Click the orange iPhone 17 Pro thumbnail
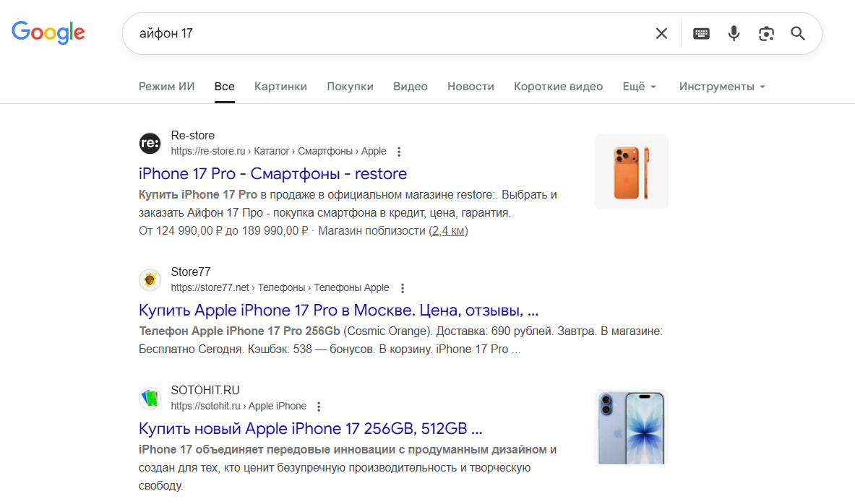Screen dimensions: 855x504 tap(631, 172)
